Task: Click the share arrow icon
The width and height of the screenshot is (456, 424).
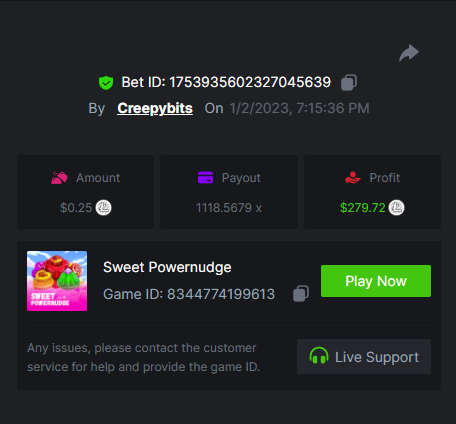Action: [x=409, y=53]
